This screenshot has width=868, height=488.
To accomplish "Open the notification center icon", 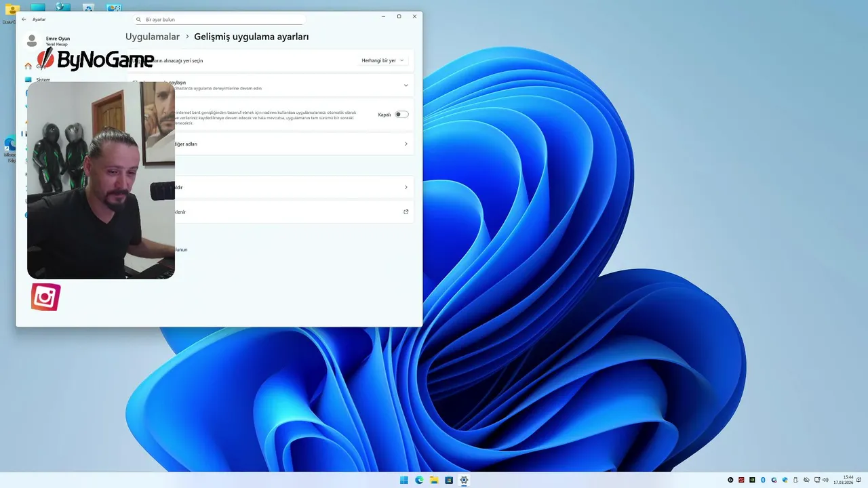I will [x=859, y=480].
